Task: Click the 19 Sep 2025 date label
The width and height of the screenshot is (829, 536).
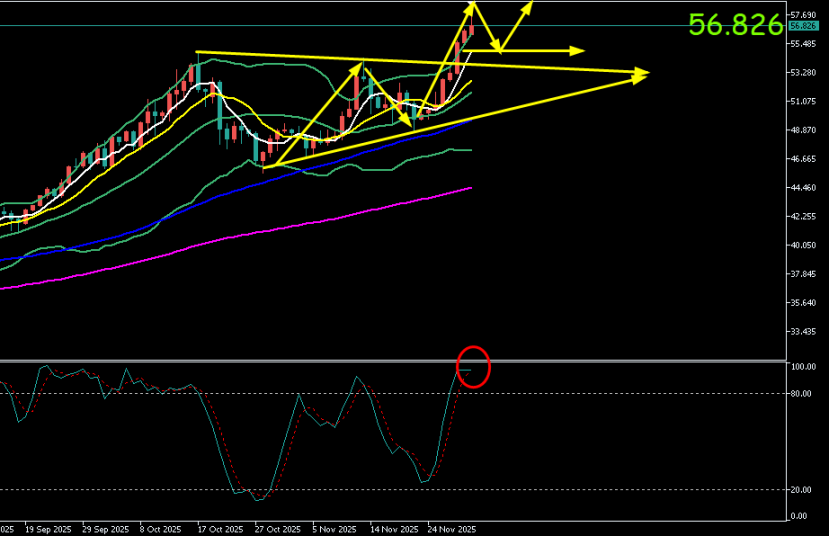Action: pos(45,529)
